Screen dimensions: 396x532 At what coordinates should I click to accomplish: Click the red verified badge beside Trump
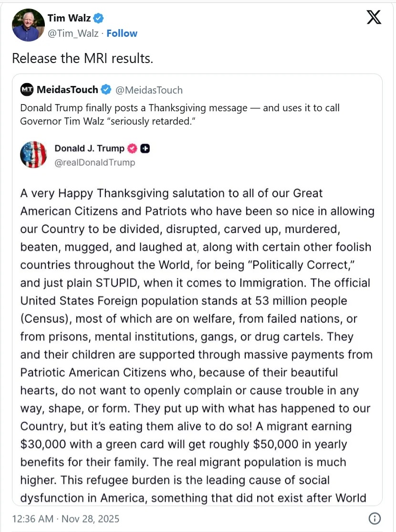tap(133, 149)
